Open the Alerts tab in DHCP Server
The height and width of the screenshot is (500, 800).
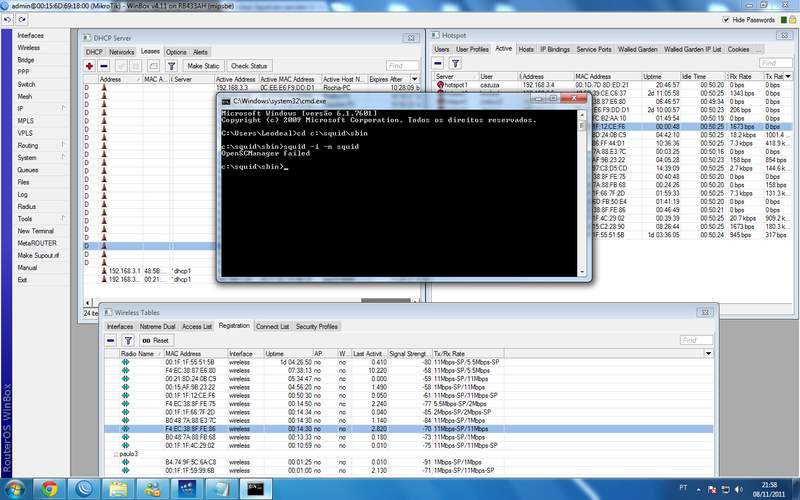(201, 52)
